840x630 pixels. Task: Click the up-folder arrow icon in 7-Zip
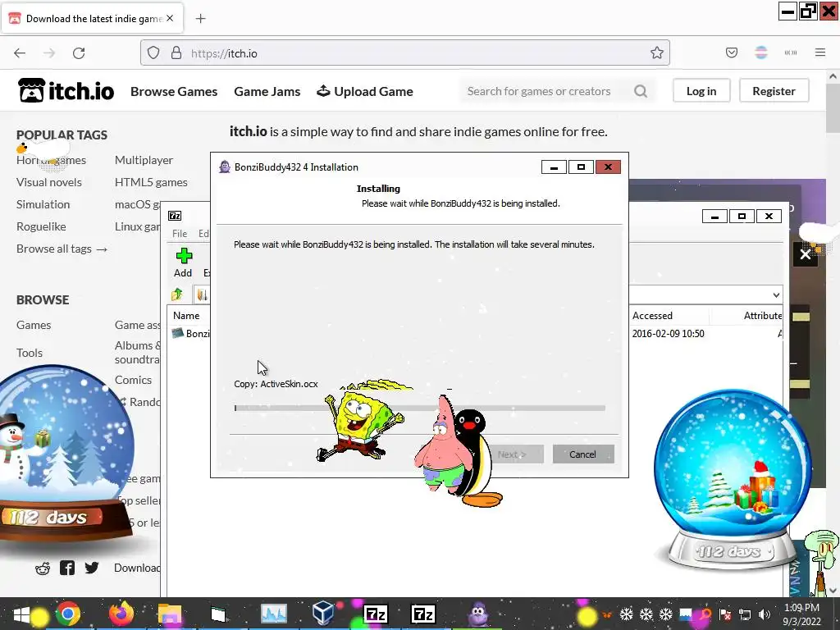(177, 294)
